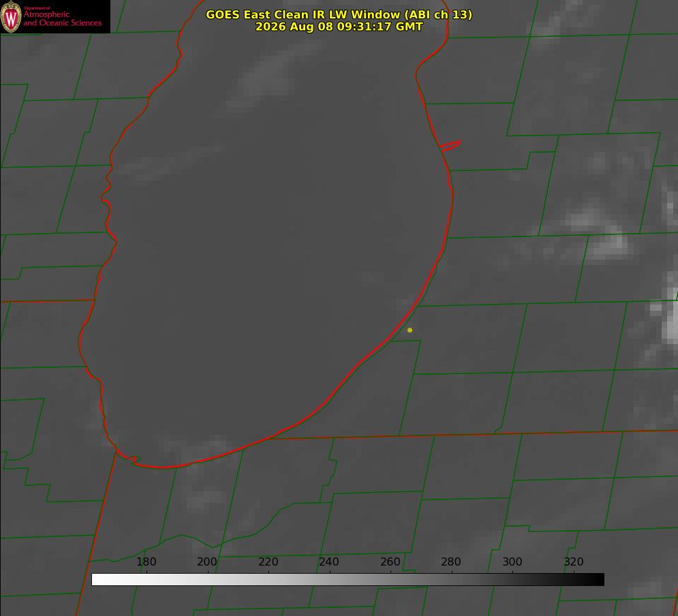Click the 240 temperature label
The image size is (678, 616).
329,562
